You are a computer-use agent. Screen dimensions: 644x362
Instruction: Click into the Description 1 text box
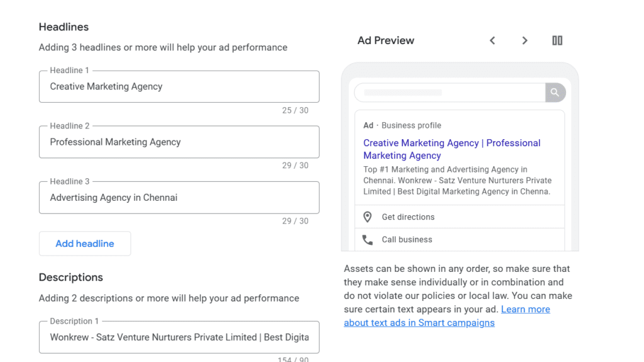(x=179, y=337)
